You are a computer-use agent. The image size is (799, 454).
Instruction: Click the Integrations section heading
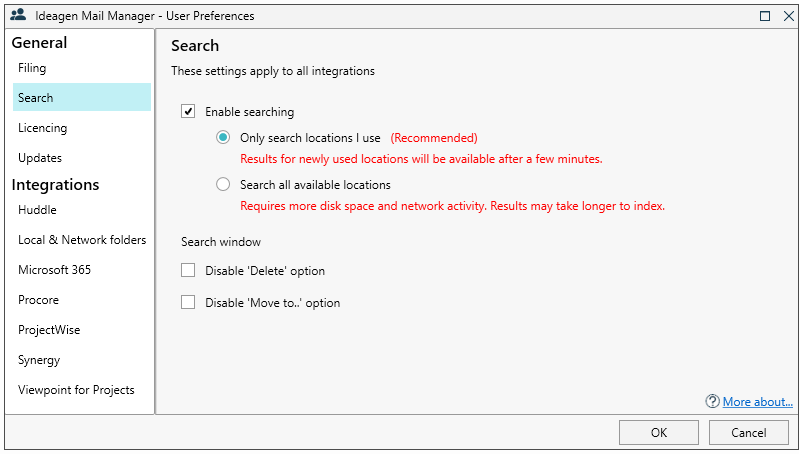point(56,184)
